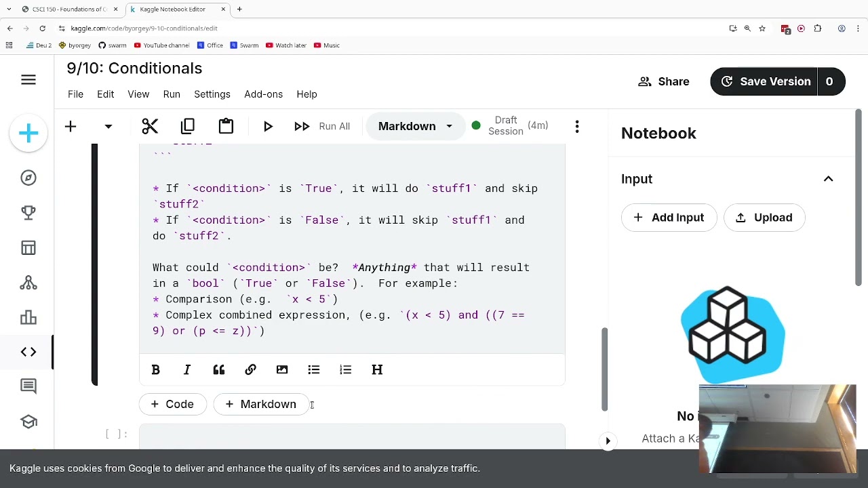Click the Add Input button
This screenshot has height=488, width=868.
click(669, 218)
